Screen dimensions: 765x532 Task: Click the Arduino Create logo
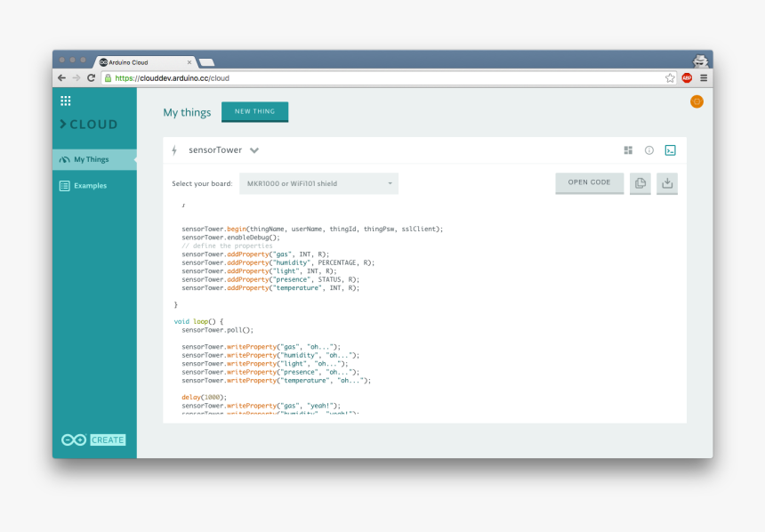93,439
